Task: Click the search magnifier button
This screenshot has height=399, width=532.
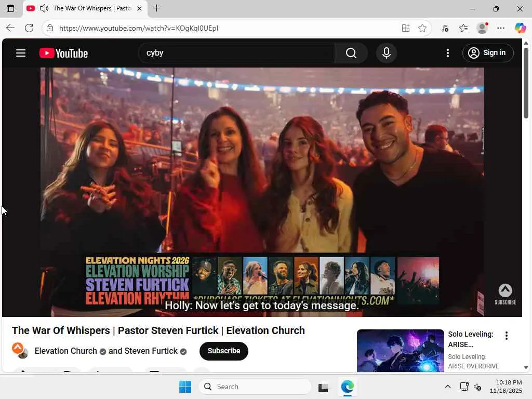Action: (351, 53)
